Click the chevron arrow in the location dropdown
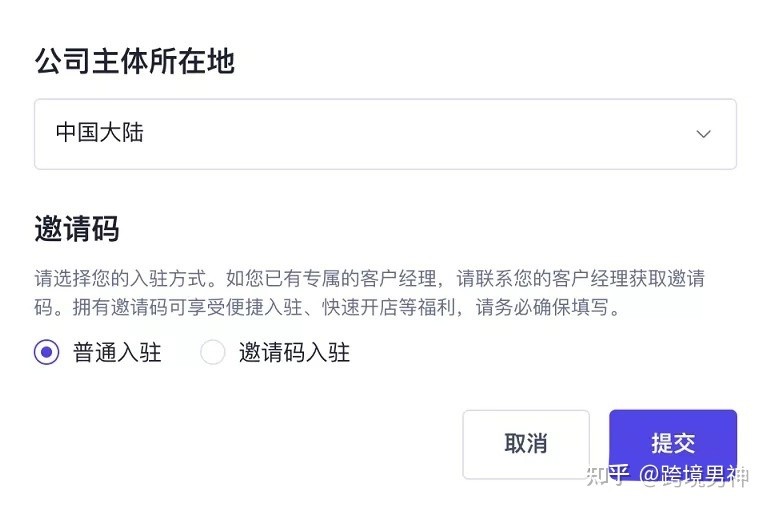Image resolution: width=768 pixels, height=508 pixels. click(x=703, y=133)
